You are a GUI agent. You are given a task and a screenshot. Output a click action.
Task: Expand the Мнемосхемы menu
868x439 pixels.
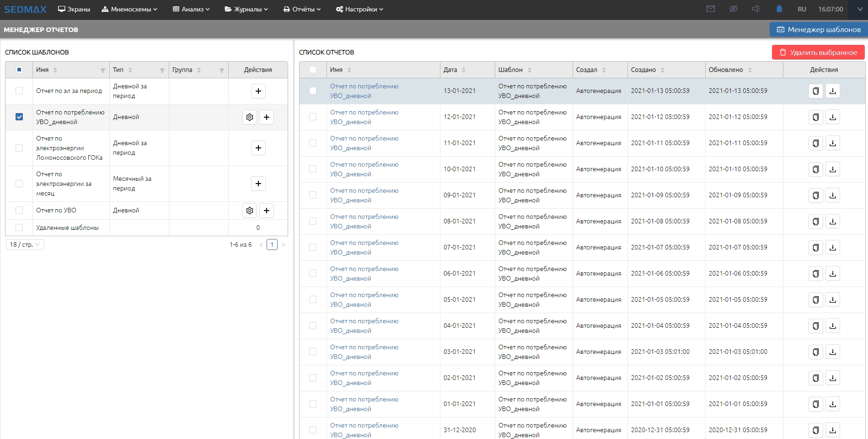pos(129,9)
